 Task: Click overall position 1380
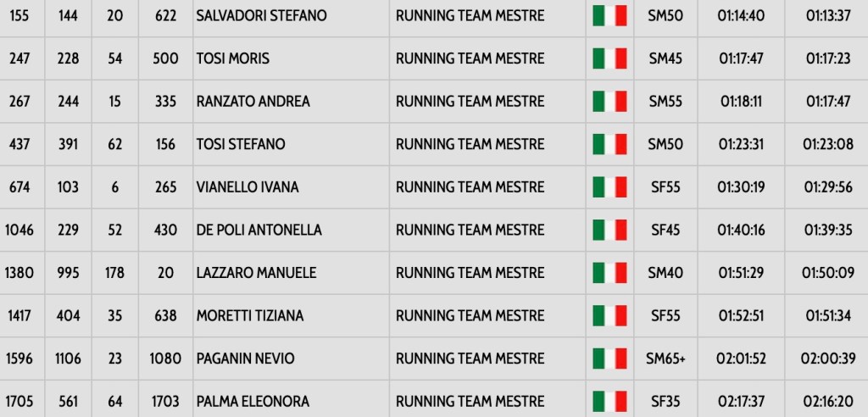pyautogui.click(x=19, y=273)
